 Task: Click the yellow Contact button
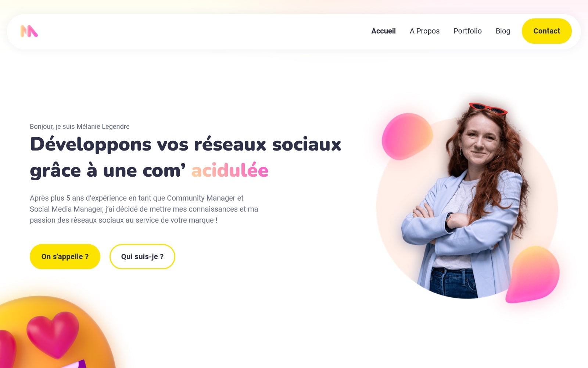[x=546, y=31]
